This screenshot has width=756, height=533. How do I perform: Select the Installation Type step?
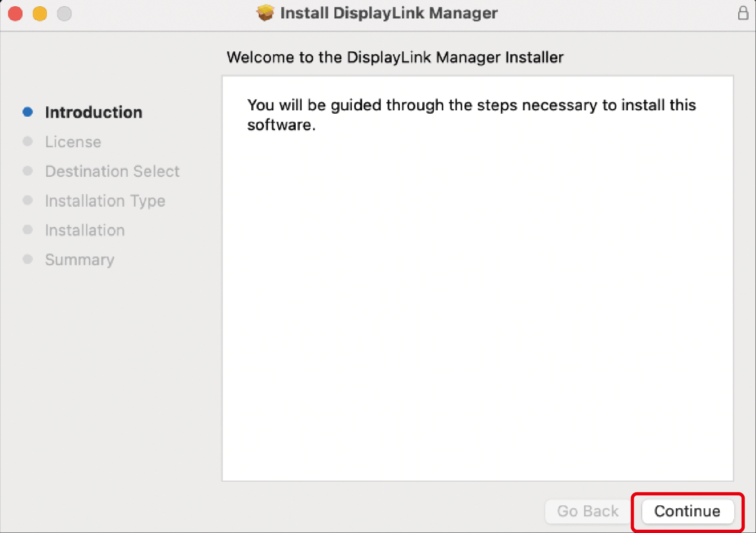coord(105,201)
